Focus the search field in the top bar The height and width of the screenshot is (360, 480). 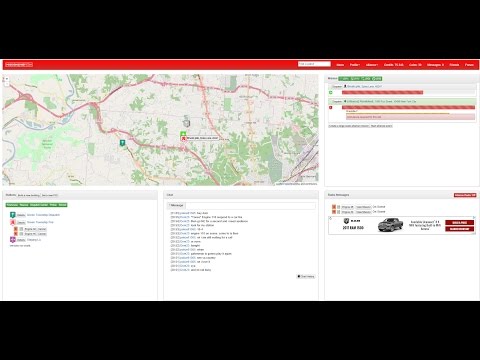[314, 64]
